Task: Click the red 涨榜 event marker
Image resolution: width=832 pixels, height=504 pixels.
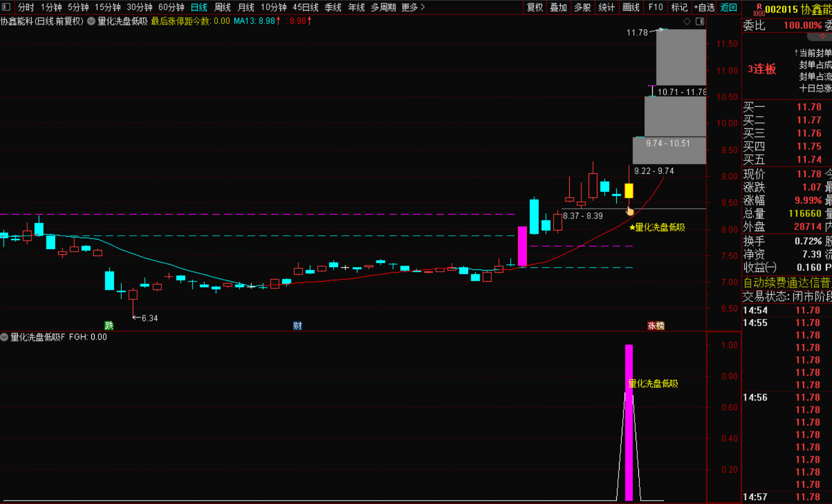Action: tap(656, 325)
